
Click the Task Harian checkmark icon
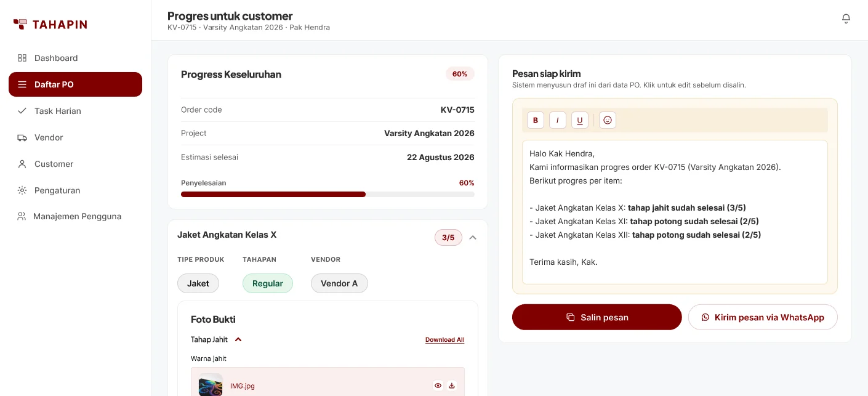tap(22, 111)
